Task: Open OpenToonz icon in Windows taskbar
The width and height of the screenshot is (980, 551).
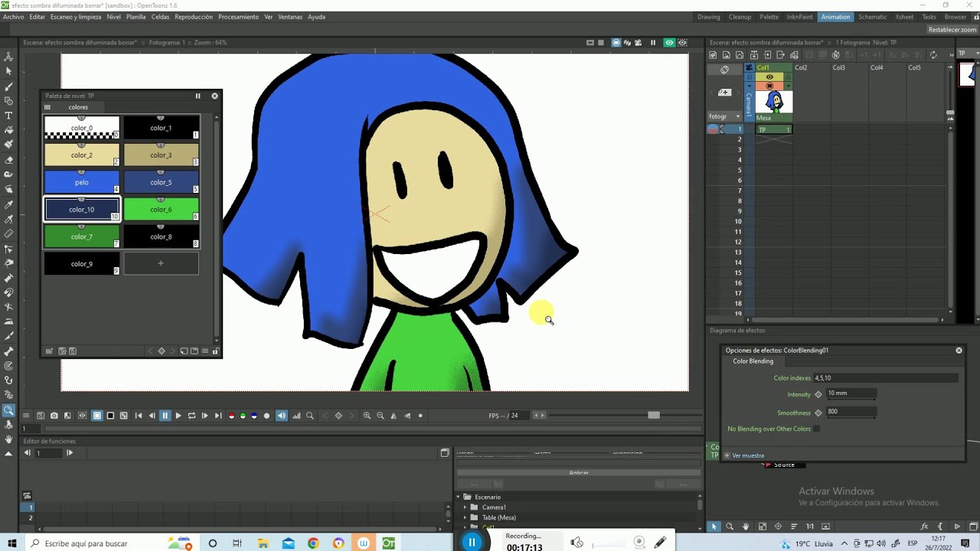Action: coord(389,543)
